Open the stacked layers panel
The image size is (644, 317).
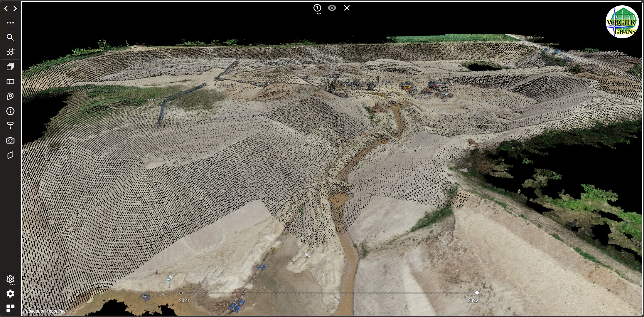pos(10,67)
